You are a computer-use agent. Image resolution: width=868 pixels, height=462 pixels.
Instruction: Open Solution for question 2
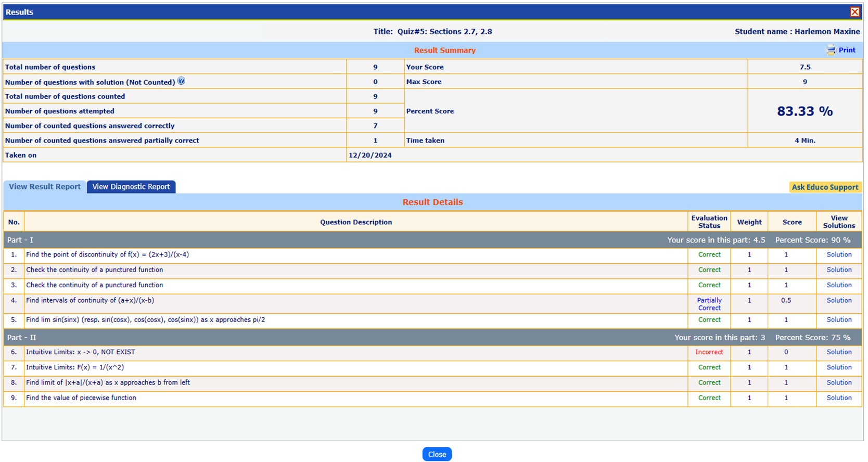click(x=839, y=270)
